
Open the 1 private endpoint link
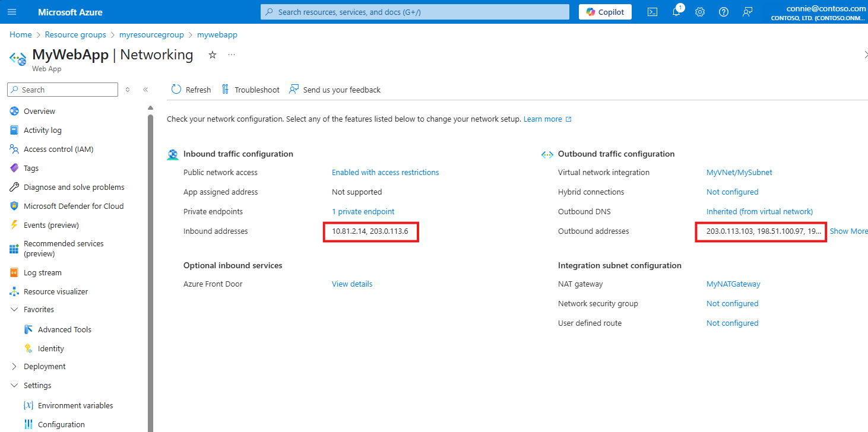(363, 211)
